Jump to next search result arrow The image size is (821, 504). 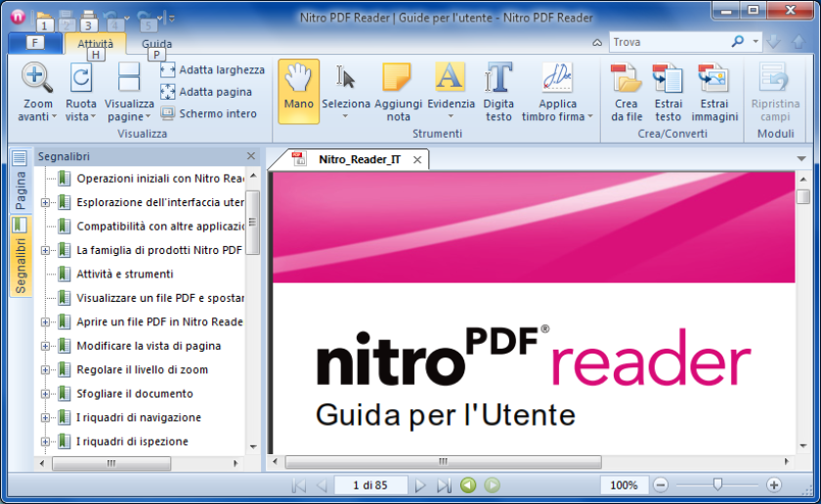[x=774, y=42]
